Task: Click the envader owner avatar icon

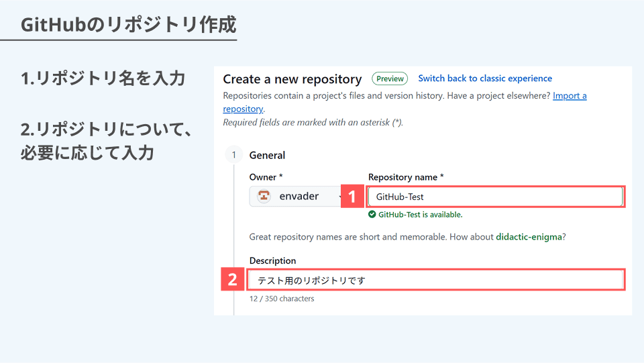Action: [264, 197]
